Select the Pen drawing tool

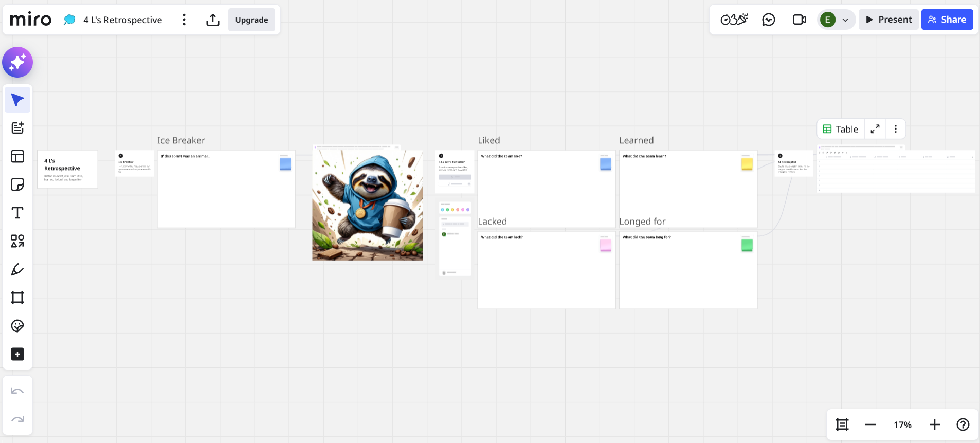pos(17,269)
